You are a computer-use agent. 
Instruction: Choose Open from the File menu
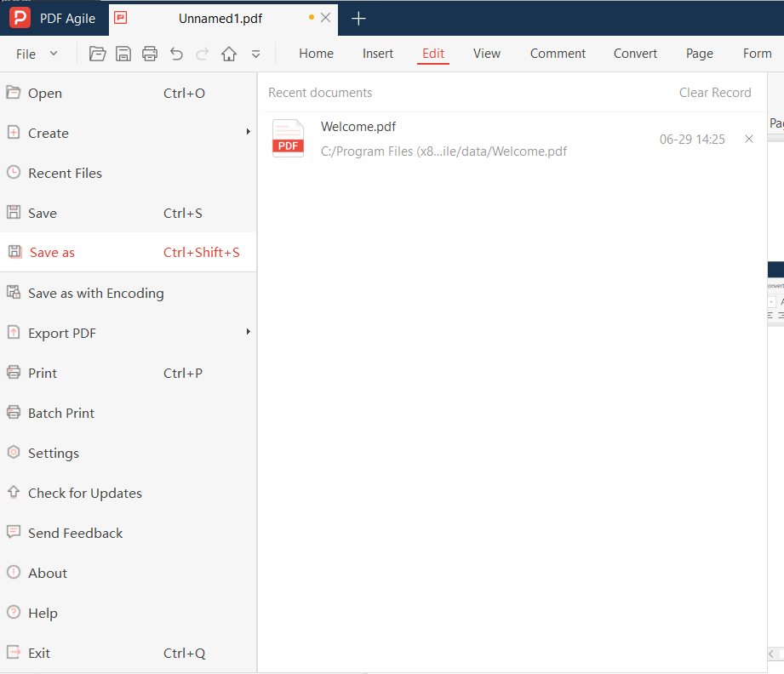128,93
